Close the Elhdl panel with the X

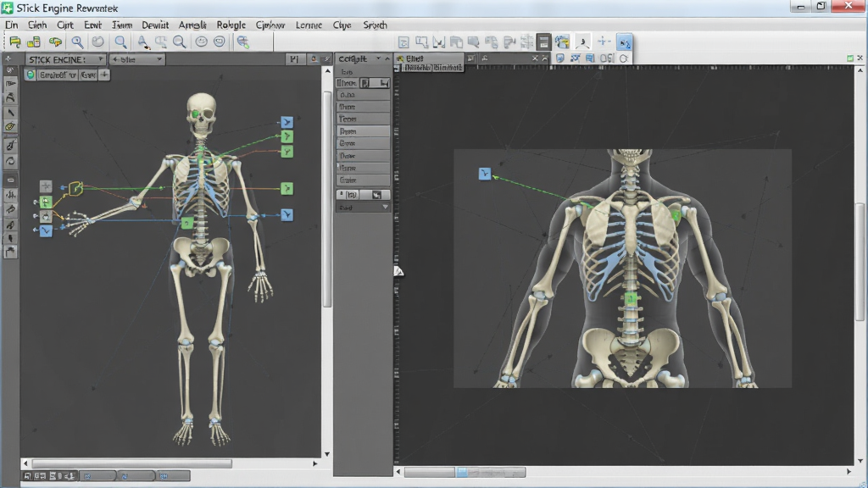pos(536,58)
